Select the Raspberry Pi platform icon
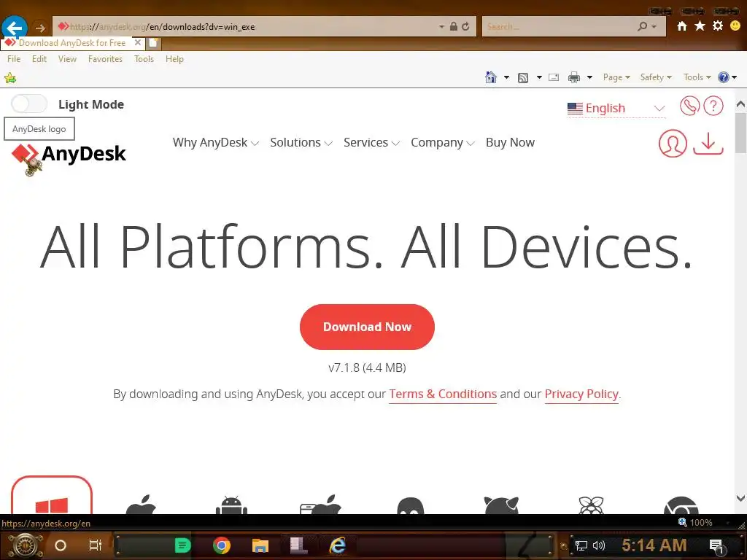747x560 pixels. coord(591,505)
